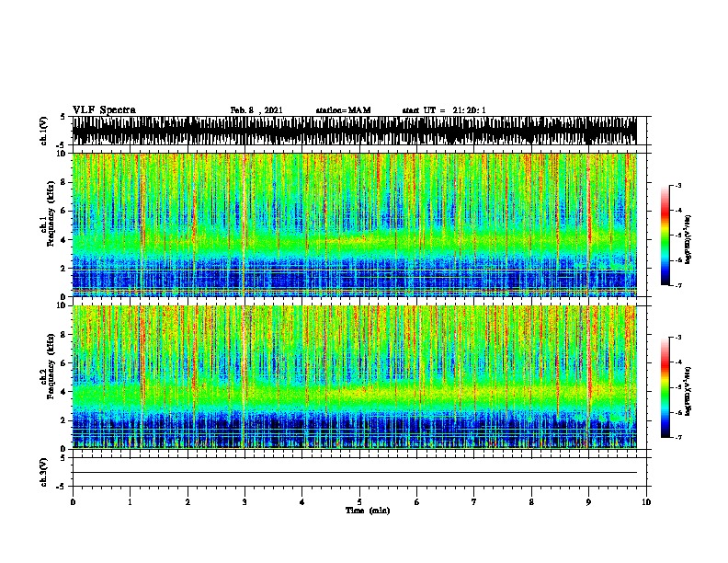The width and height of the screenshot is (728, 563).
Task: Click the ch.2 spectrogram color bar
Action: click(665, 387)
